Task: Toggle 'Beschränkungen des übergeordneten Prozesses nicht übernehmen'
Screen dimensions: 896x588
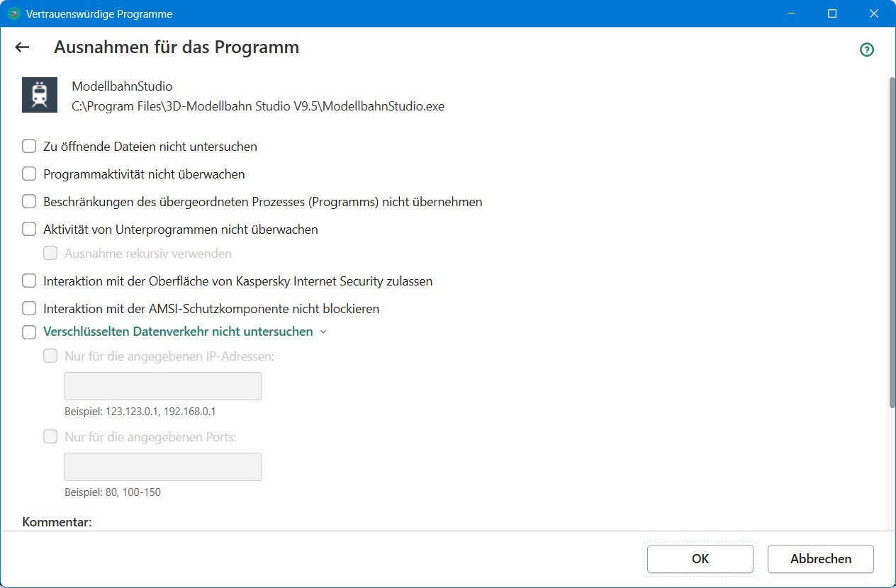Action: click(x=29, y=202)
